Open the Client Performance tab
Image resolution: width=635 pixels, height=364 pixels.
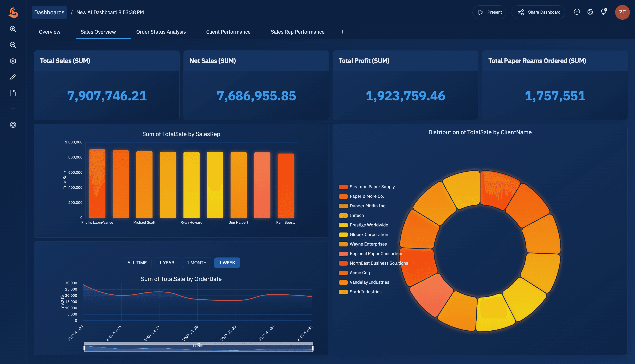pos(228,32)
